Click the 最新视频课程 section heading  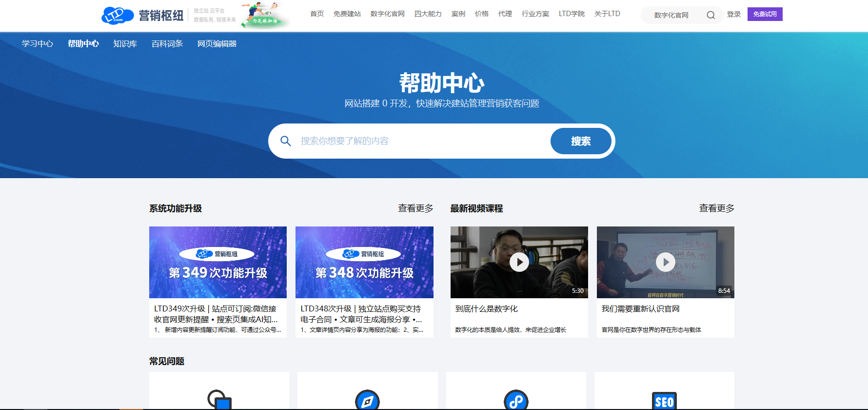pos(476,208)
